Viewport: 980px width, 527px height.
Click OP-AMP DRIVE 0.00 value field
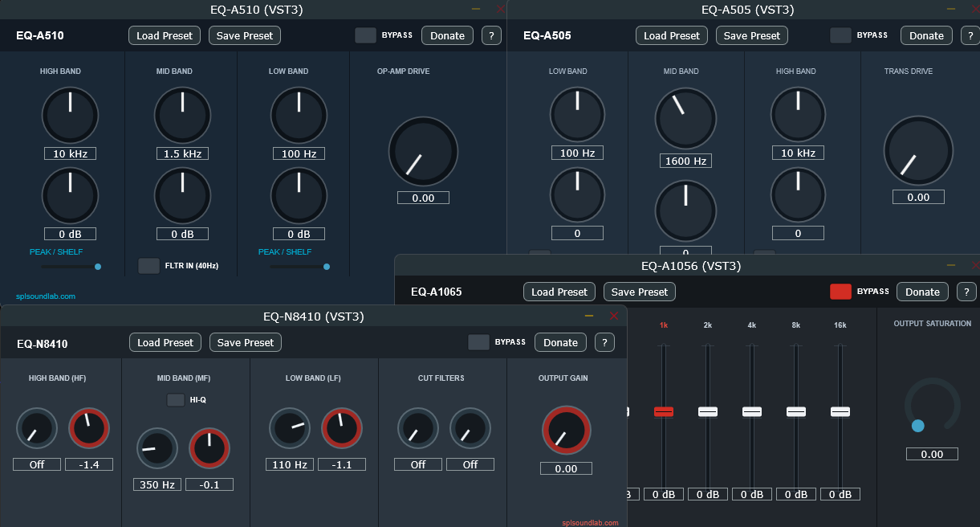(423, 198)
